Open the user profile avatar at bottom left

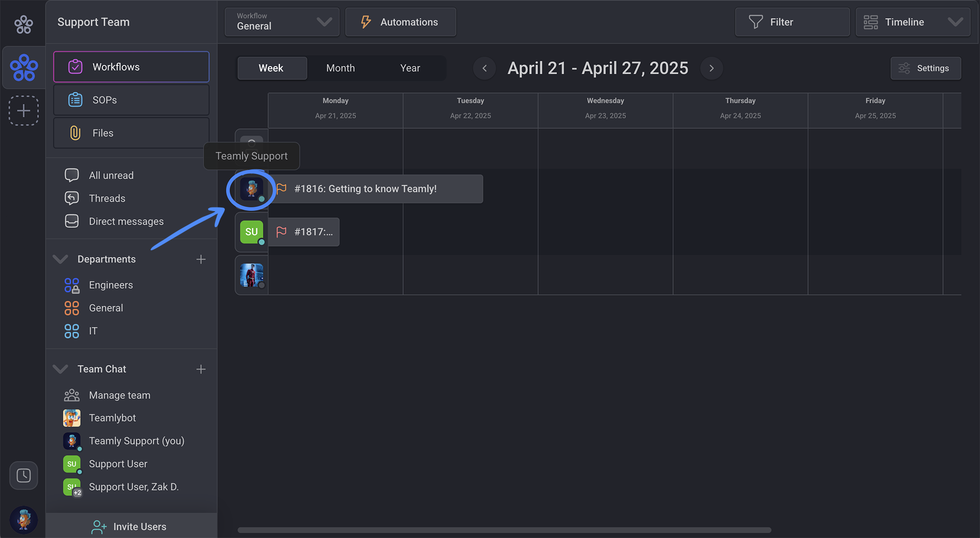(24, 519)
